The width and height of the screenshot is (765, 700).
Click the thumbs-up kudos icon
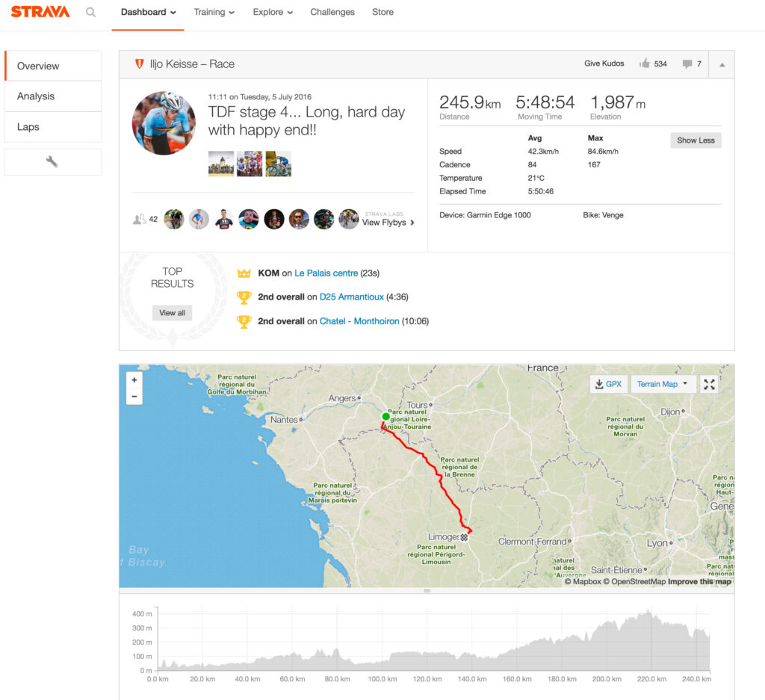(645, 64)
